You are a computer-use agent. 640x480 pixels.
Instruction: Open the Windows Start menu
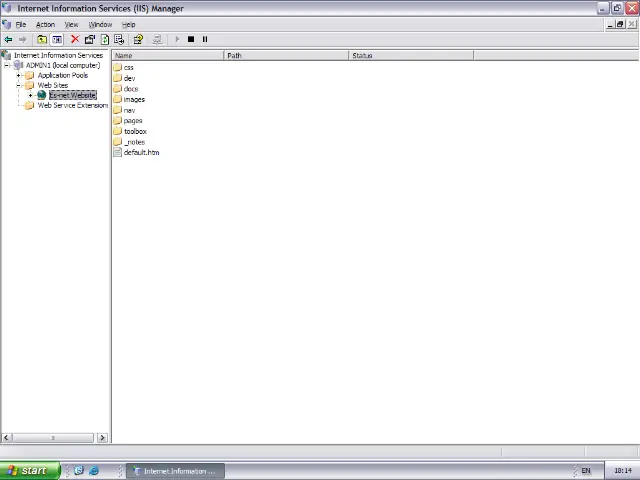[x=30, y=471]
